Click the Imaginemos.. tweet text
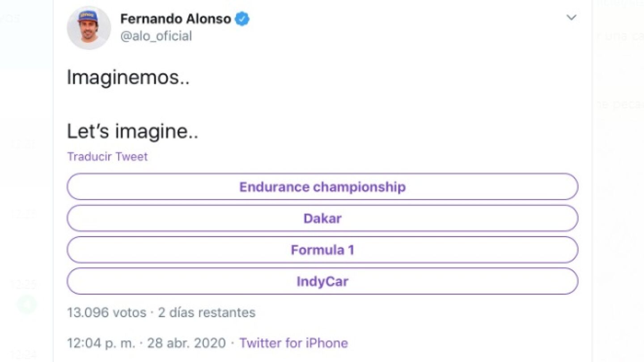Viewport: 644px width, 362px height. (128, 78)
